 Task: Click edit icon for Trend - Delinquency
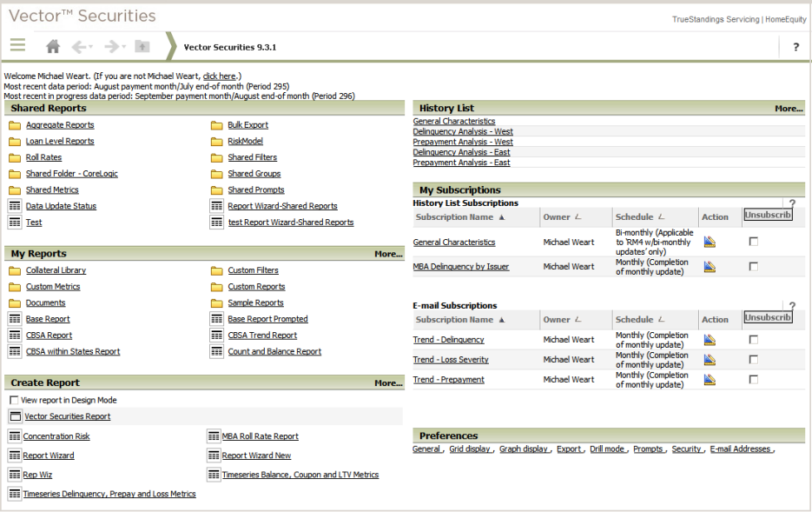pyautogui.click(x=710, y=339)
